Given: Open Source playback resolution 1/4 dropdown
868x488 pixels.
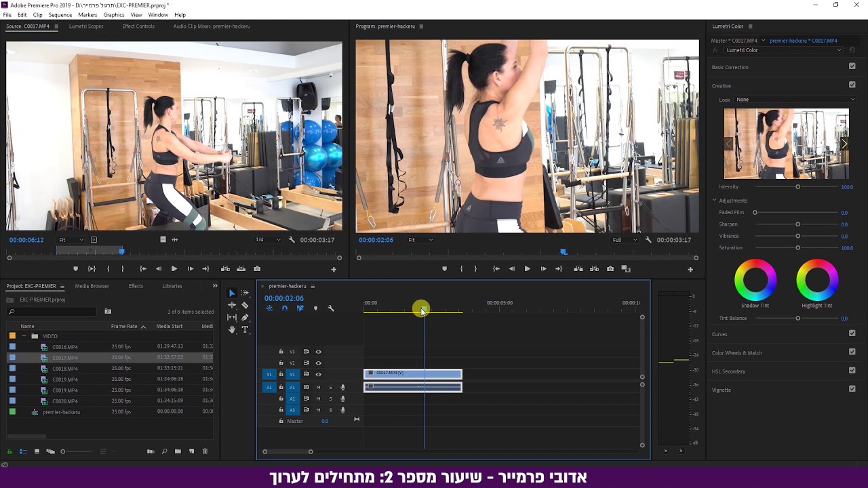Looking at the screenshot, I should coord(268,240).
